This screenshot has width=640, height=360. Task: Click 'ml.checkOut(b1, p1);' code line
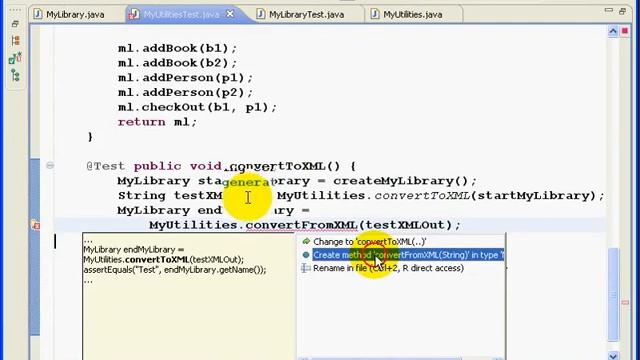click(197, 107)
